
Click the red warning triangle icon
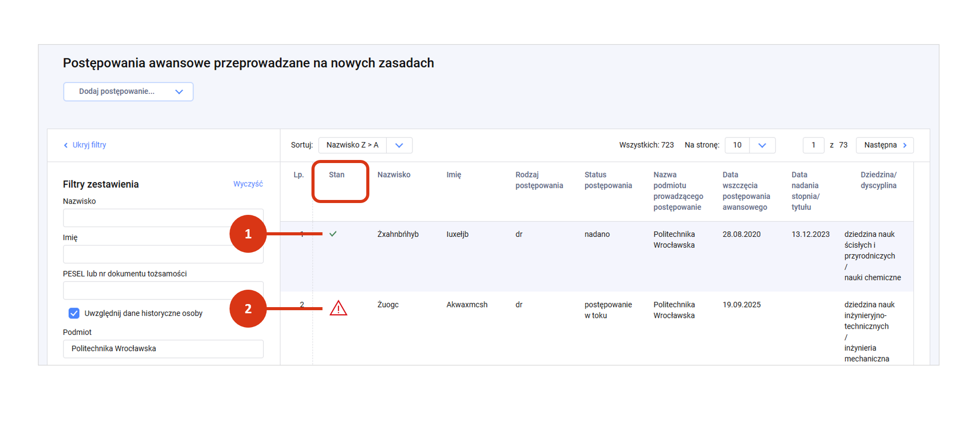click(338, 308)
